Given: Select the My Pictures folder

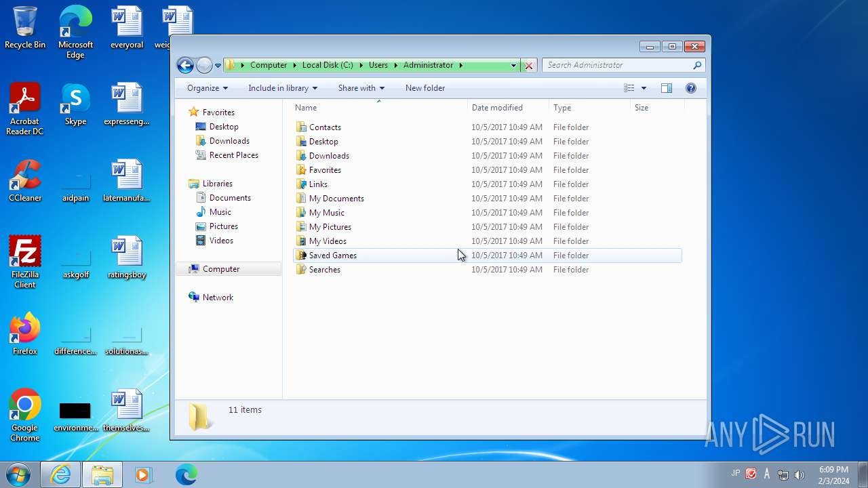Looking at the screenshot, I should (x=330, y=227).
